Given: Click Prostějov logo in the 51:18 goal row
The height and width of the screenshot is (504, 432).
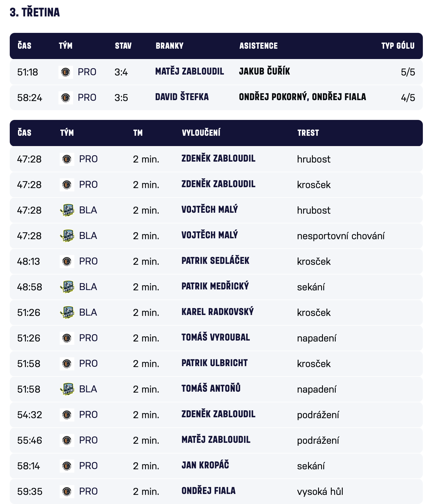Looking at the screenshot, I should [66, 72].
